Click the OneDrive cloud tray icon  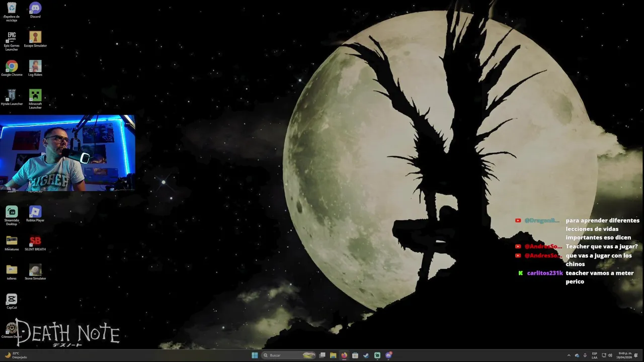[577, 355]
